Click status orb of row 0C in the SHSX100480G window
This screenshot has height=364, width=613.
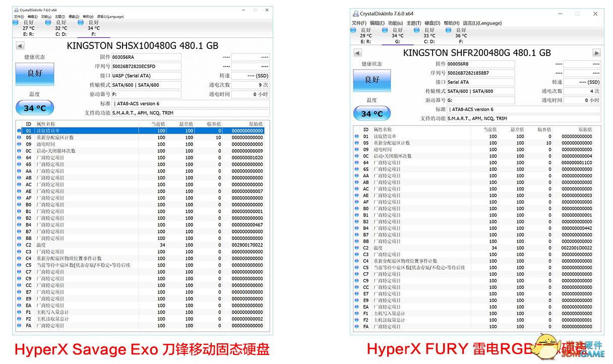point(19,151)
